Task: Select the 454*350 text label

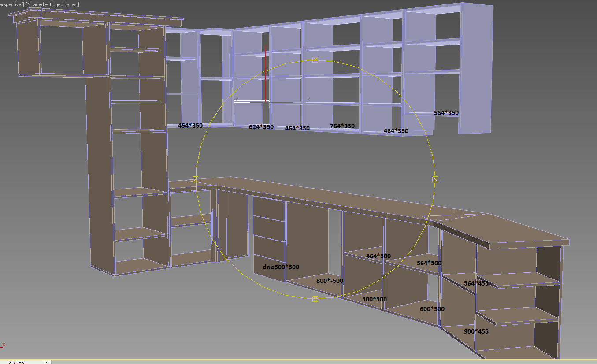Action: click(190, 126)
